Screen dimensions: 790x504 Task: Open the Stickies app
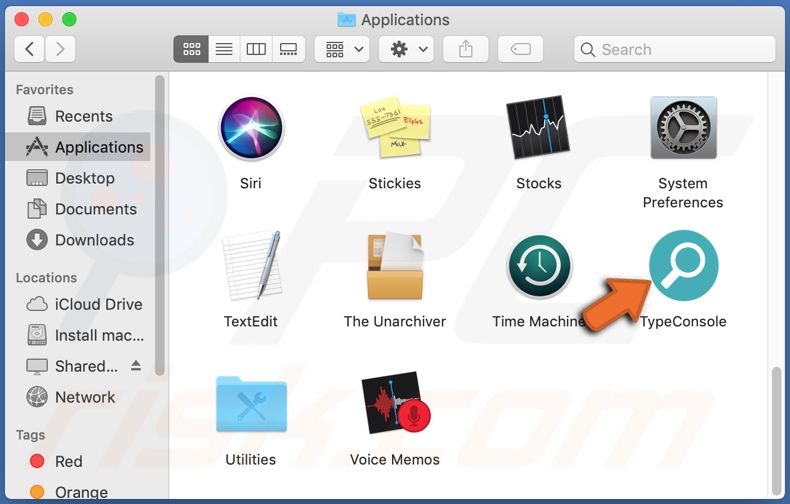point(394,129)
